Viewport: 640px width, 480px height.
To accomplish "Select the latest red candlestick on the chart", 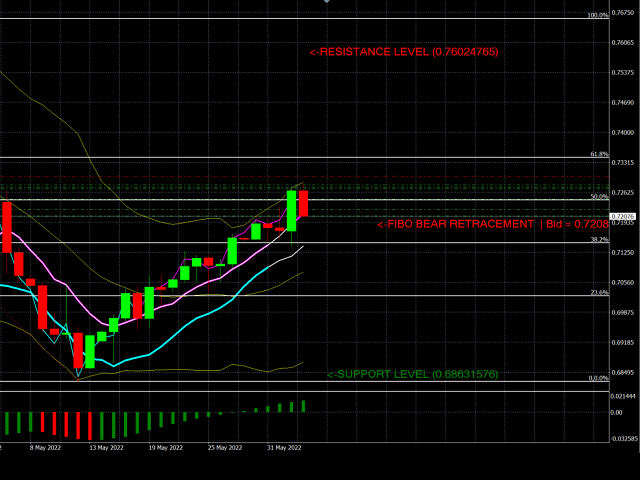I will click(303, 203).
